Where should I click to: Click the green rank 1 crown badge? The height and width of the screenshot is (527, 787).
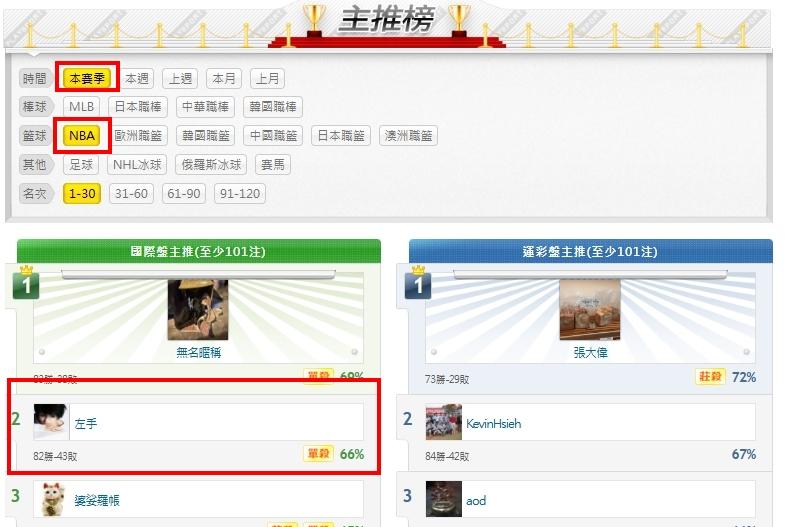[26, 283]
